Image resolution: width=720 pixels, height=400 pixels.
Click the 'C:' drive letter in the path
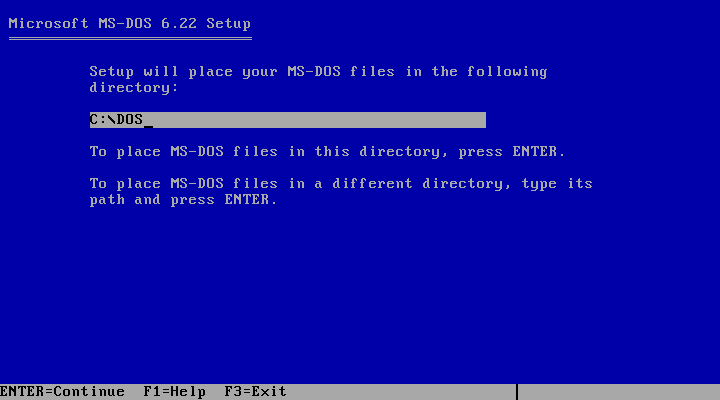point(98,120)
